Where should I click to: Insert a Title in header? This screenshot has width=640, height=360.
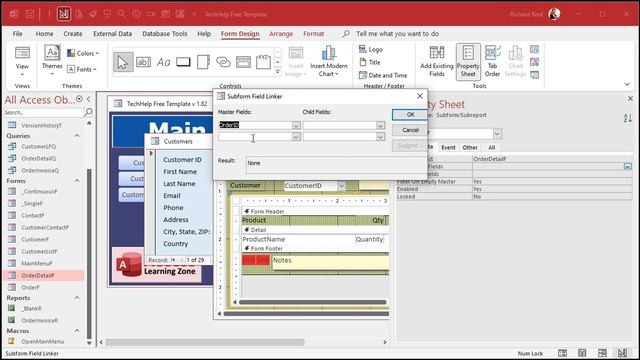[370, 62]
